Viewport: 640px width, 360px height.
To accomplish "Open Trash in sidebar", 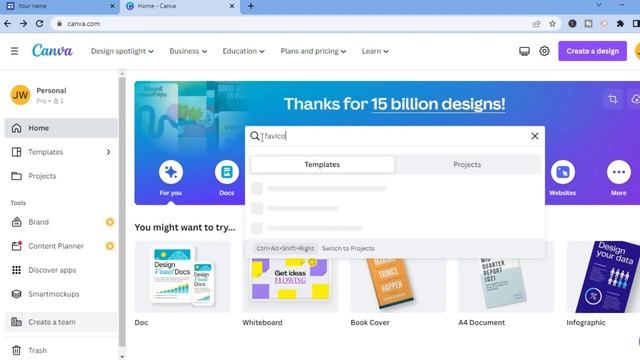I will [x=61, y=350].
